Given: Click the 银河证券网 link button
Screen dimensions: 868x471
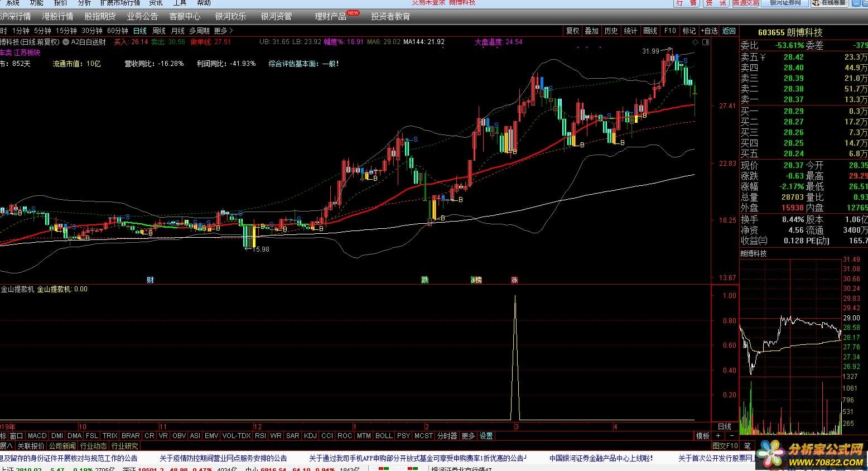Looking at the screenshot, I should tap(785, 3).
